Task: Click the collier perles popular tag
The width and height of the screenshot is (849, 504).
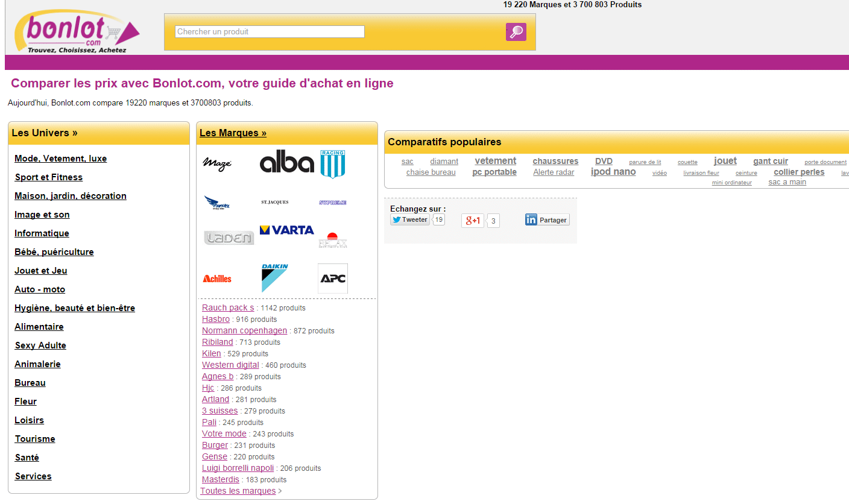Action: tap(799, 172)
